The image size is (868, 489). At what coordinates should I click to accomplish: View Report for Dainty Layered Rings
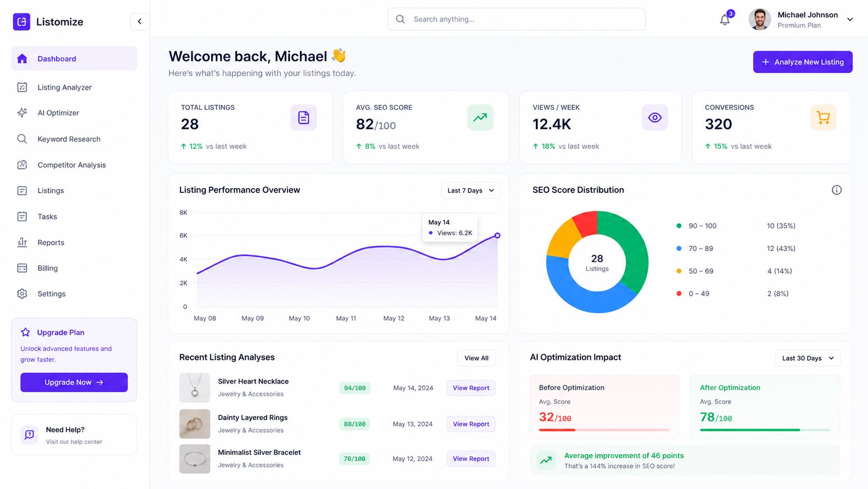[471, 424]
